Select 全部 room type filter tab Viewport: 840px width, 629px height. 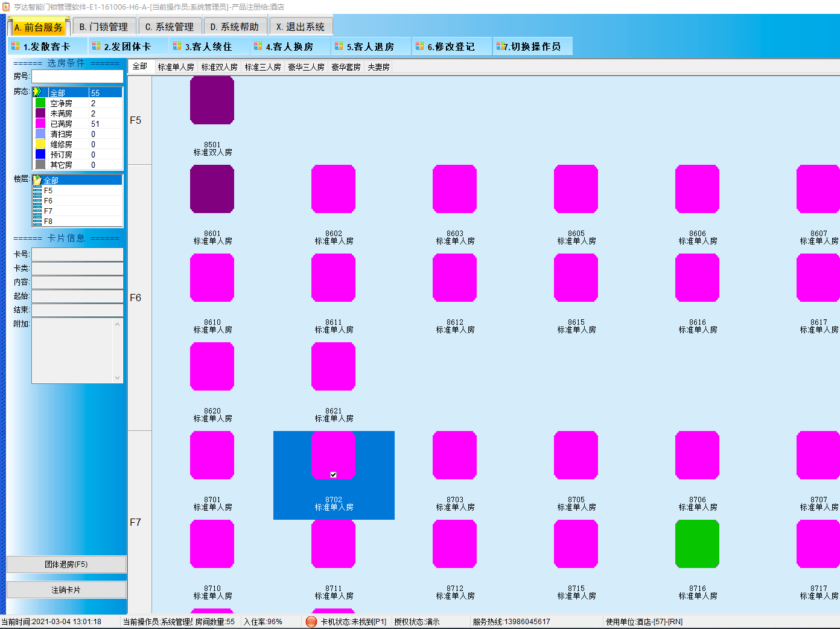pos(140,66)
